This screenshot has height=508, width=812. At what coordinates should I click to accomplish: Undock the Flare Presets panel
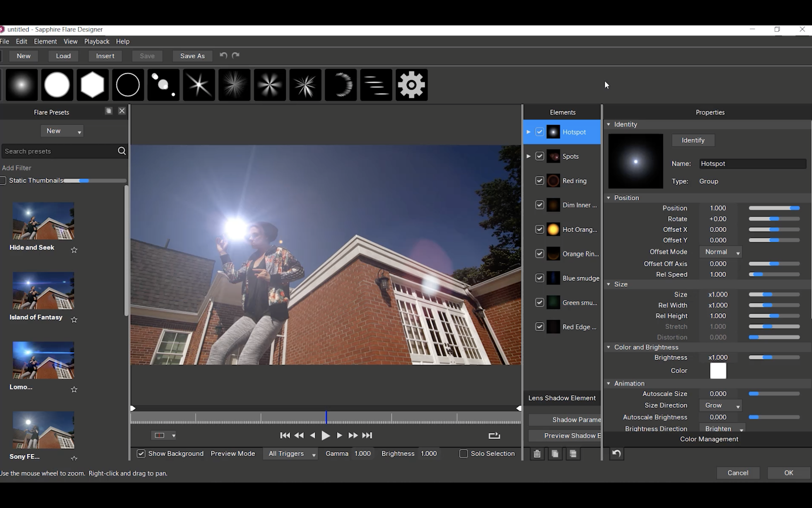tap(109, 111)
